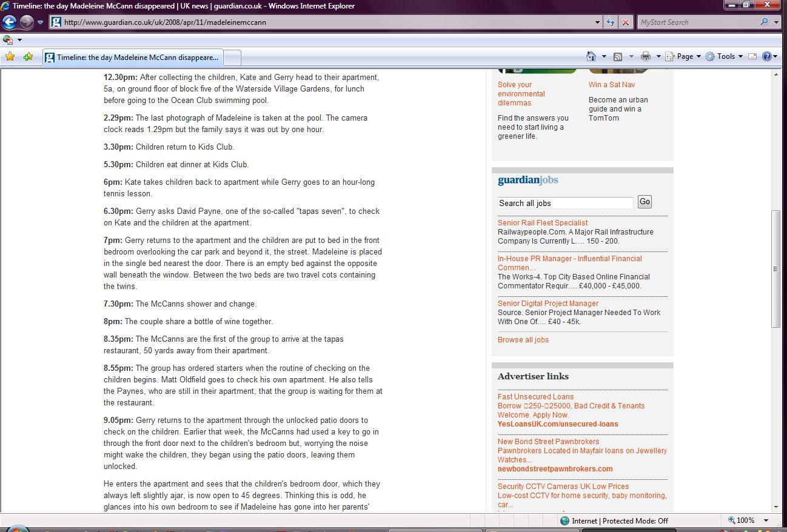The image size is (787, 532).
Task: Click the Add to Favorites icon
Action: [x=28, y=56]
